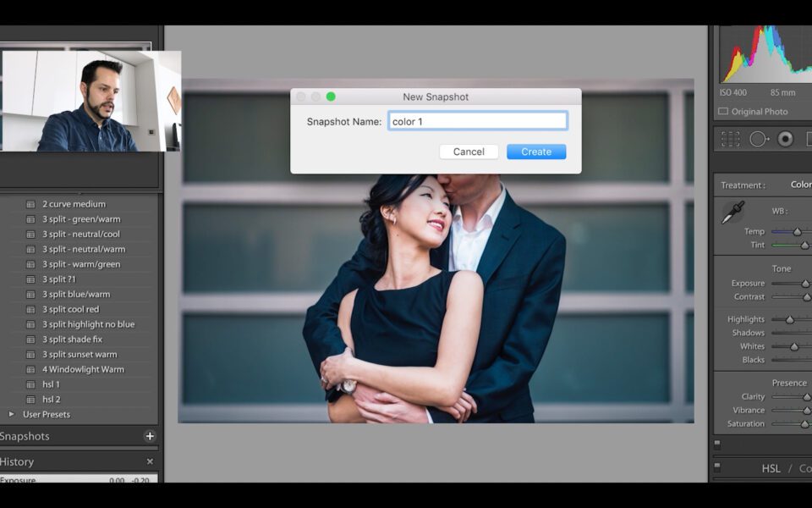Select the Color treatment option

[801, 185]
